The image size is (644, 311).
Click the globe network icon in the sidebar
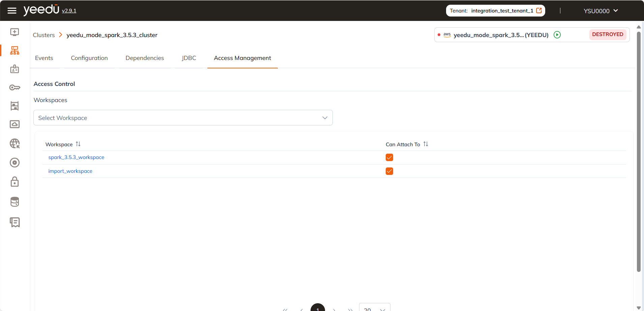14,143
